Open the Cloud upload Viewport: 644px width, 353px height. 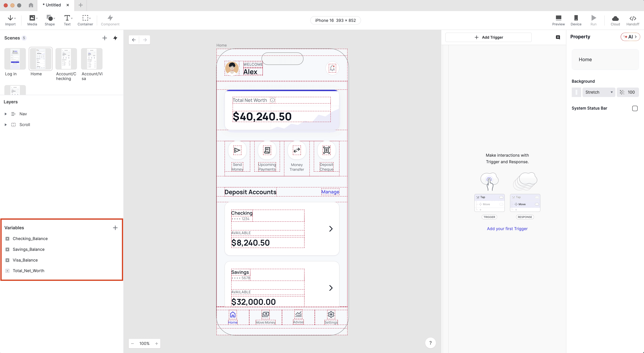click(x=615, y=20)
